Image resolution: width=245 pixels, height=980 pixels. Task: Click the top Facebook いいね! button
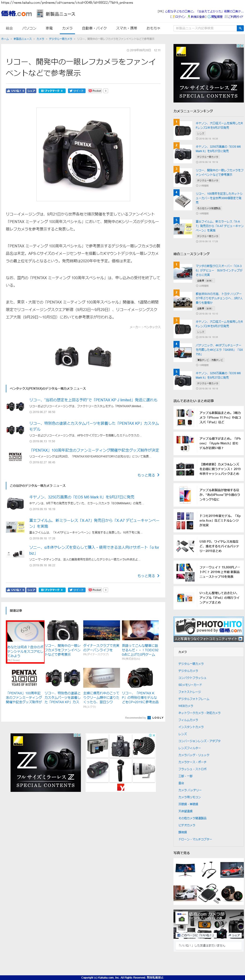click(15, 91)
